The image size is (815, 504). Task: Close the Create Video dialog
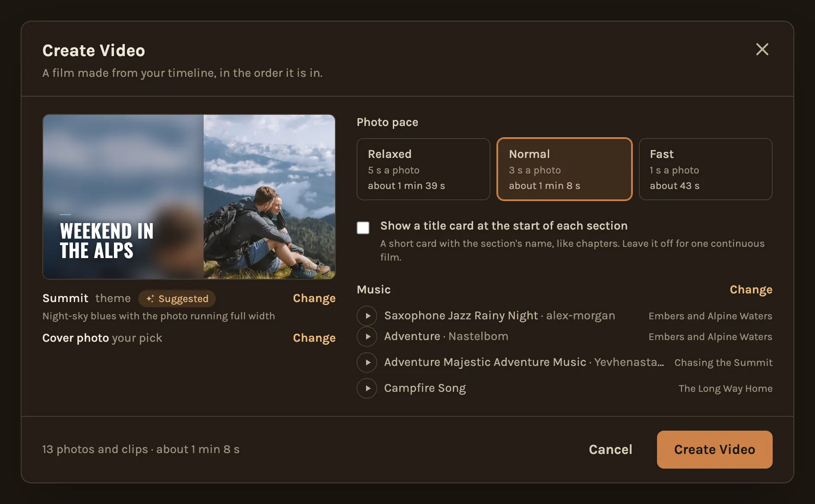(x=762, y=49)
